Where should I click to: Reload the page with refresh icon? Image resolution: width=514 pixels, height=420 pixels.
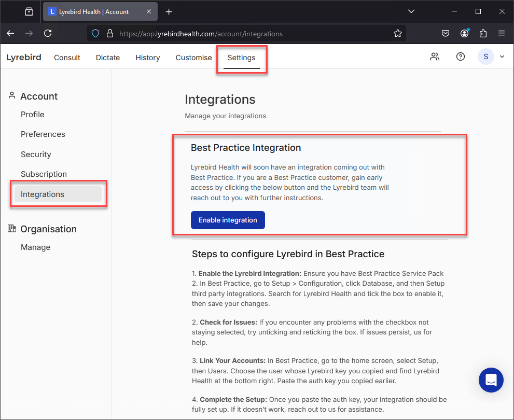tap(48, 33)
